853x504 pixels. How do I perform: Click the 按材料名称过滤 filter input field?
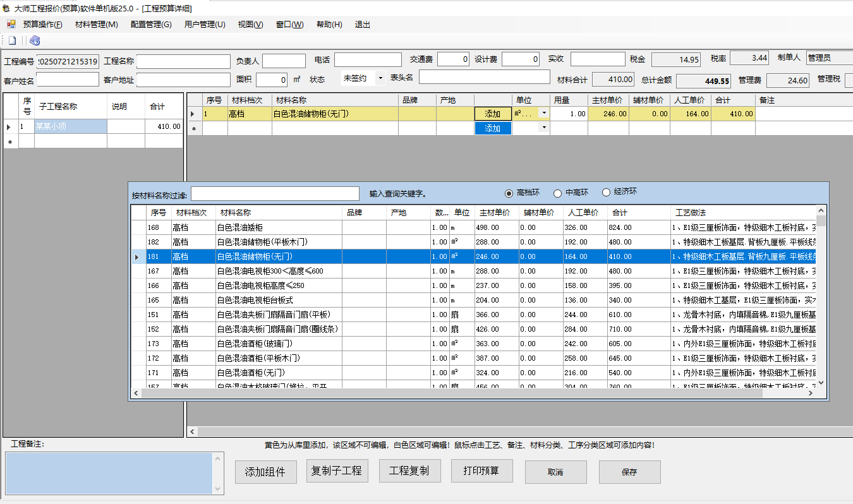275,193
